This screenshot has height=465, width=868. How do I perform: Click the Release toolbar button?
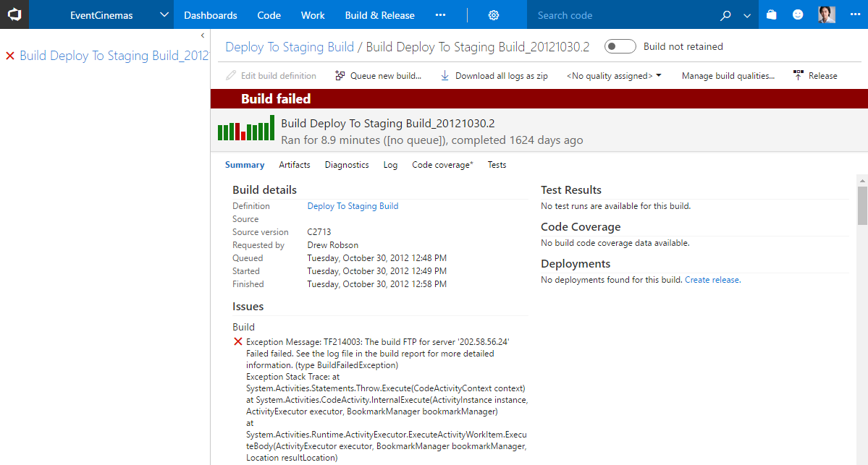(815, 76)
